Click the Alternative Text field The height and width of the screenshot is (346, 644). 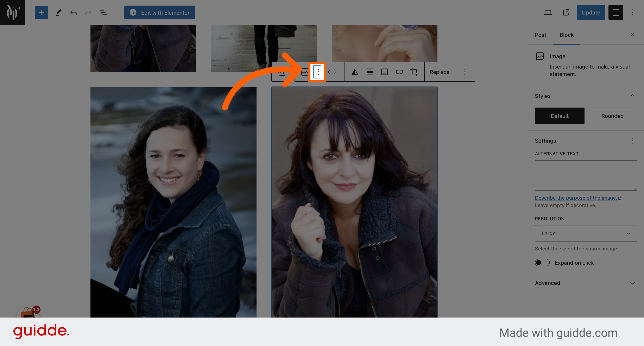click(586, 176)
